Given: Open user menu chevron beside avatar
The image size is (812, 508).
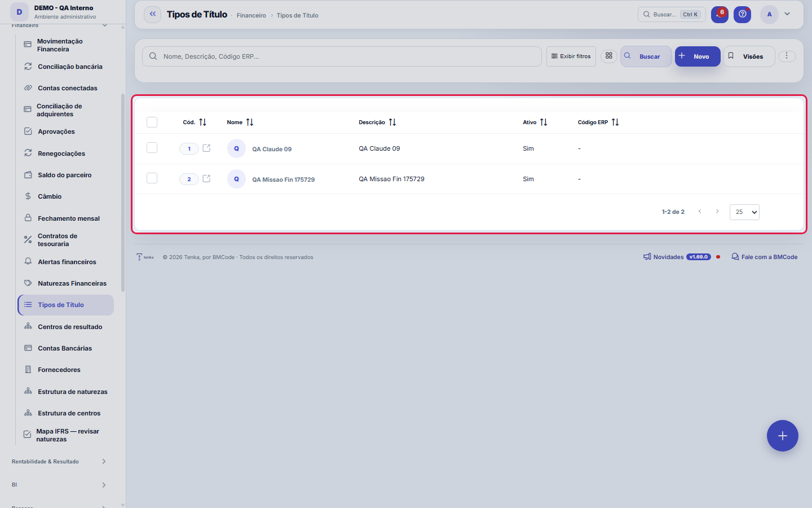Looking at the screenshot, I should click(787, 14).
